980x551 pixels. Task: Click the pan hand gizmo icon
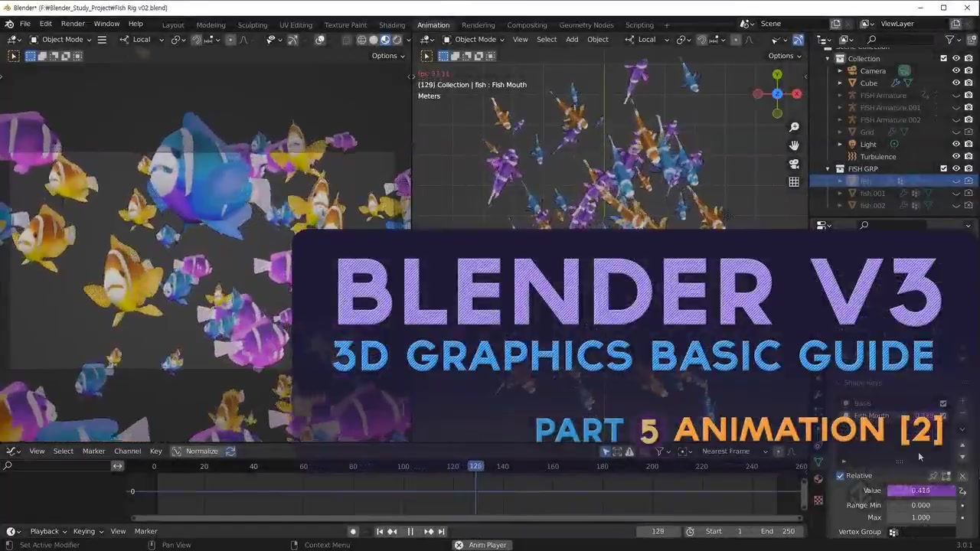(x=794, y=145)
